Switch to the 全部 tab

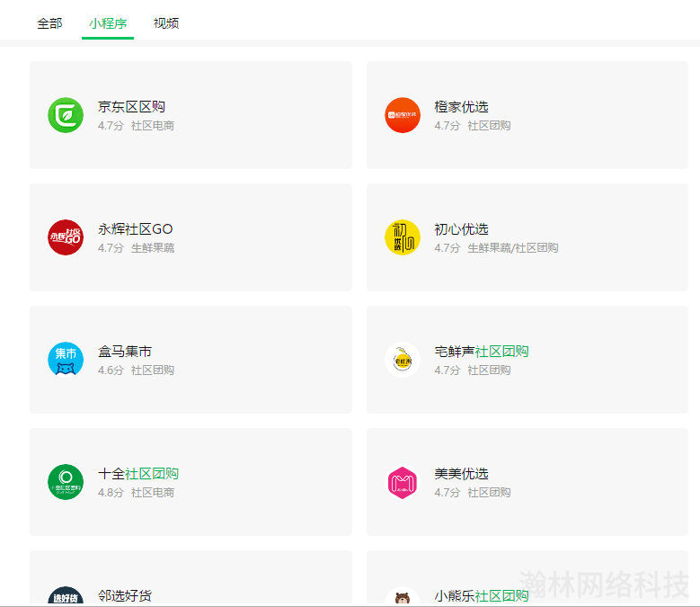pos(49,23)
